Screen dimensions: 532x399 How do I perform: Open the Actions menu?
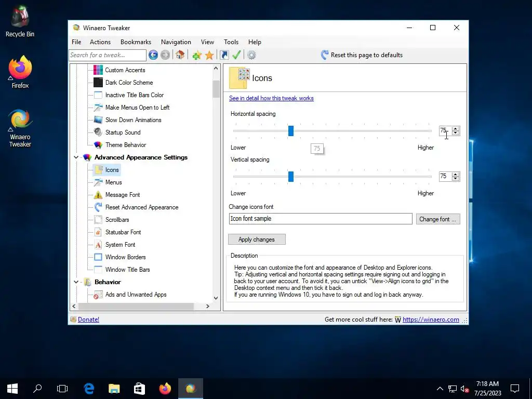point(100,42)
